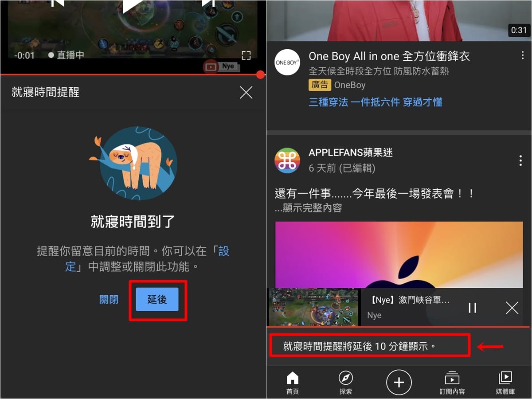Close the miniplayer
This screenshot has height=399, width=532.
pyautogui.click(x=512, y=308)
